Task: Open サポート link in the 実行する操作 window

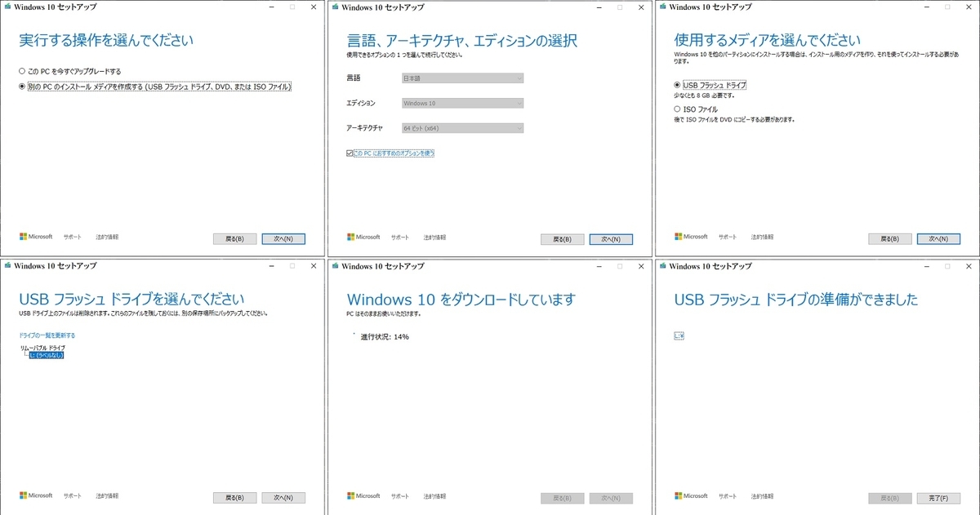Action: [x=73, y=237]
